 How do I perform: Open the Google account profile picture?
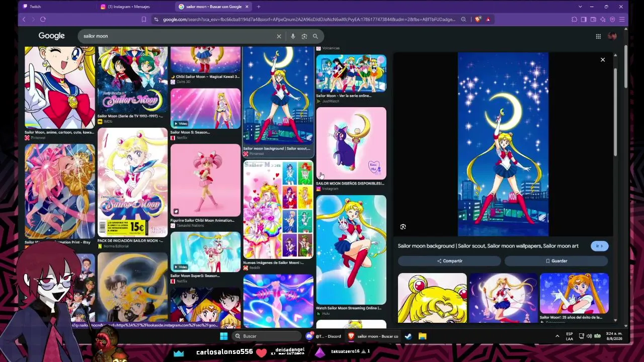click(x=612, y=36)
